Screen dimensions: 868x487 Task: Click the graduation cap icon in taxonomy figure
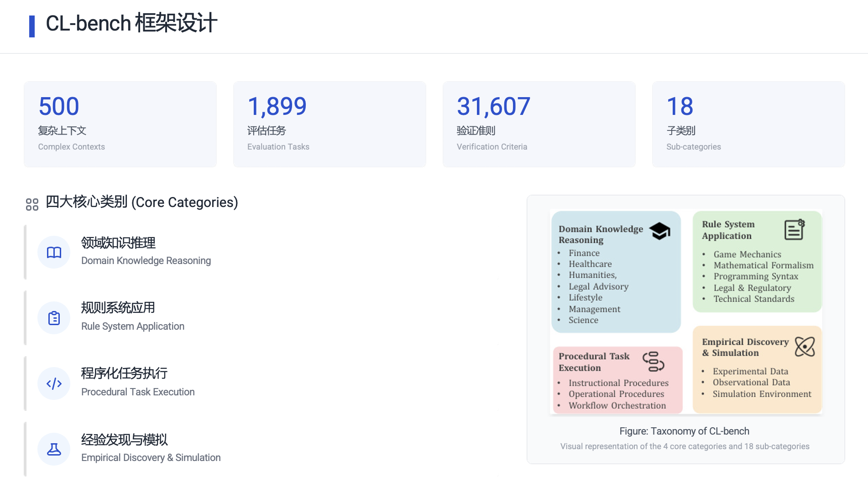(x=659, y=231)
